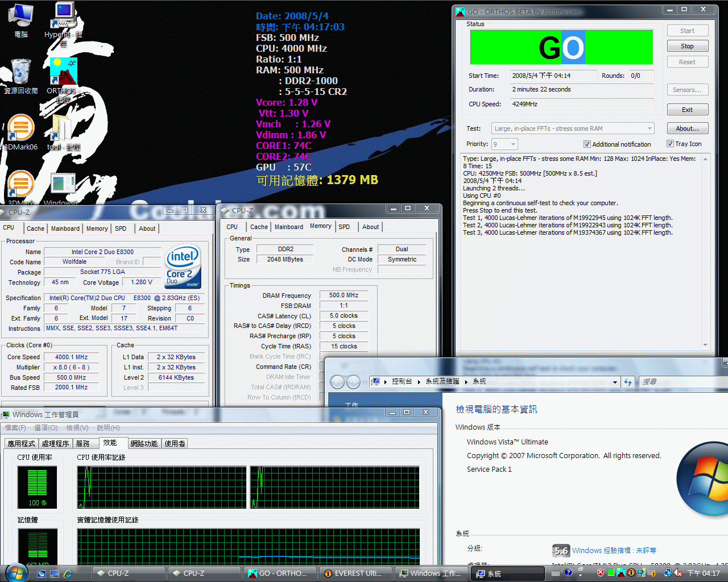The image size is (728, 582).
Task: Click the green GO status indicator
Action: [561, 47]
